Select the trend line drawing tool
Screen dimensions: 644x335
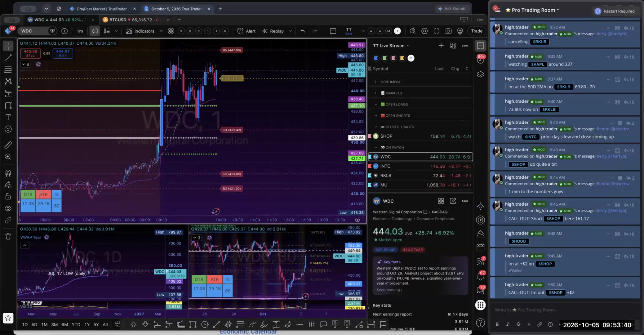coord(8,58)
